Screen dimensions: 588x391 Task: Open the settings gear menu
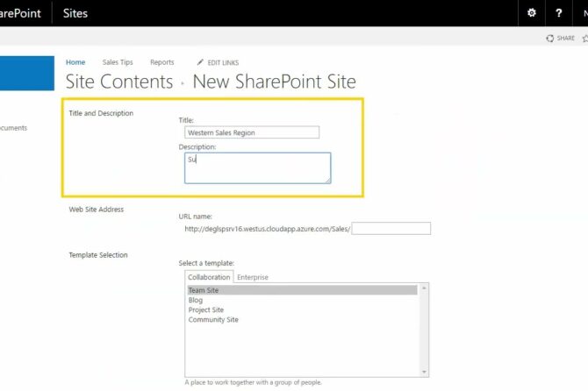pos(531,13)
